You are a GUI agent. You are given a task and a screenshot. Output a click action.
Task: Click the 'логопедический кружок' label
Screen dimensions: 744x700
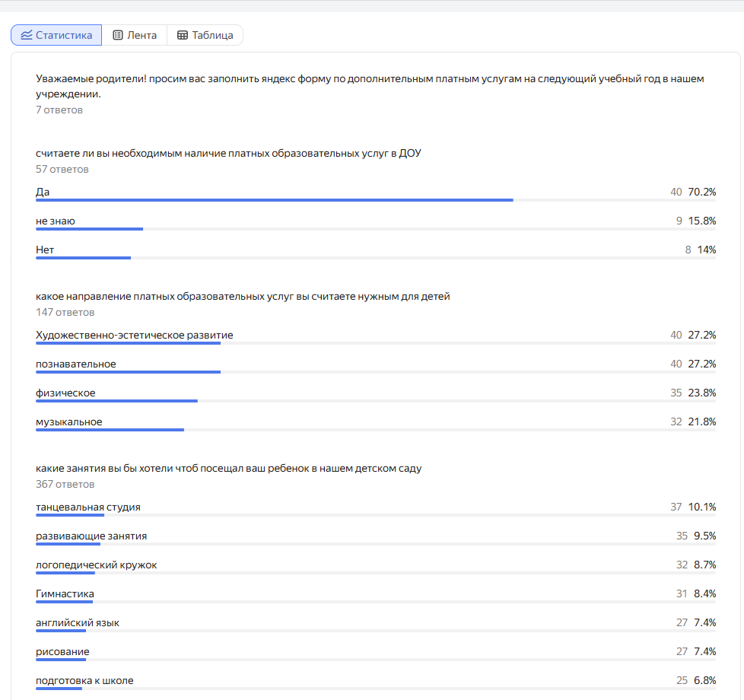click(96, 565)
